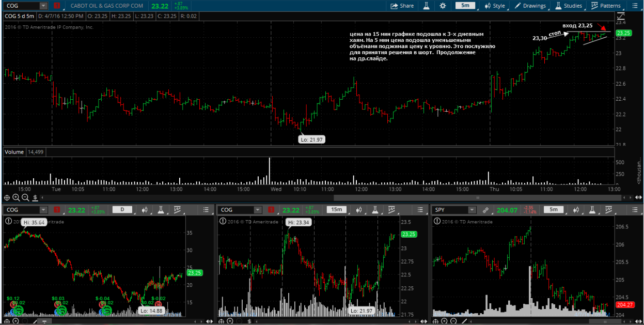Click the crosshair pan icon below SPY chart
The height and width of the screenshot is (325, 644).
[435, 320]
